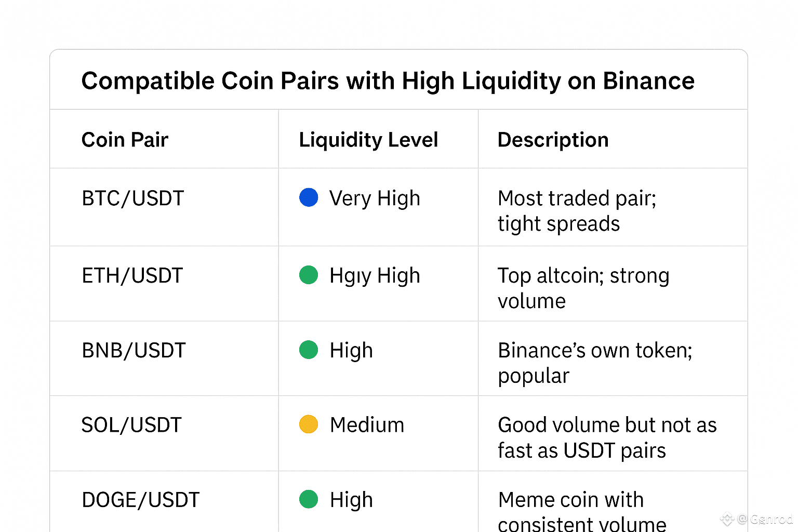Image resolution: width=798 pixels, height=532 pixels.
Task: Select the BTC/USDT coin pair cell
Action: pyautogui.click(x=133, y=198)
